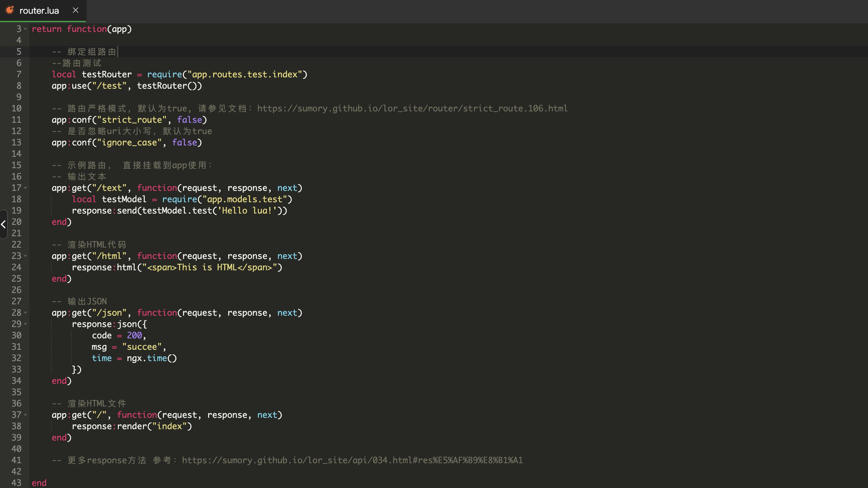The image size is (868, 488).
Task: Click the "/test" string on line 8
Action: point(109,86)
